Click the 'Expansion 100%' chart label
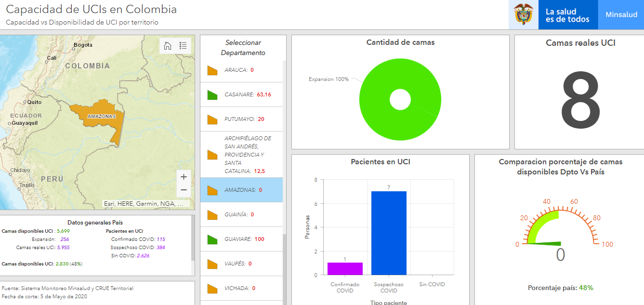The image size is (644, 305). pos(329,79)
